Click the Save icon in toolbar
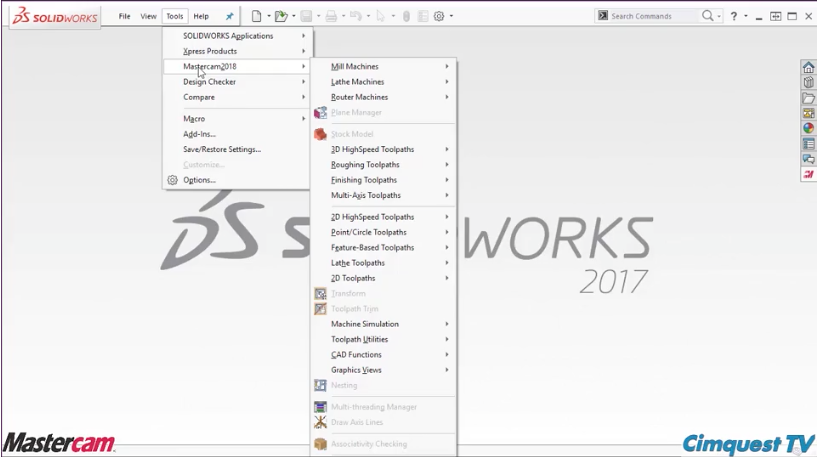This screenshot has width=817, height=457. pos(306,16)
